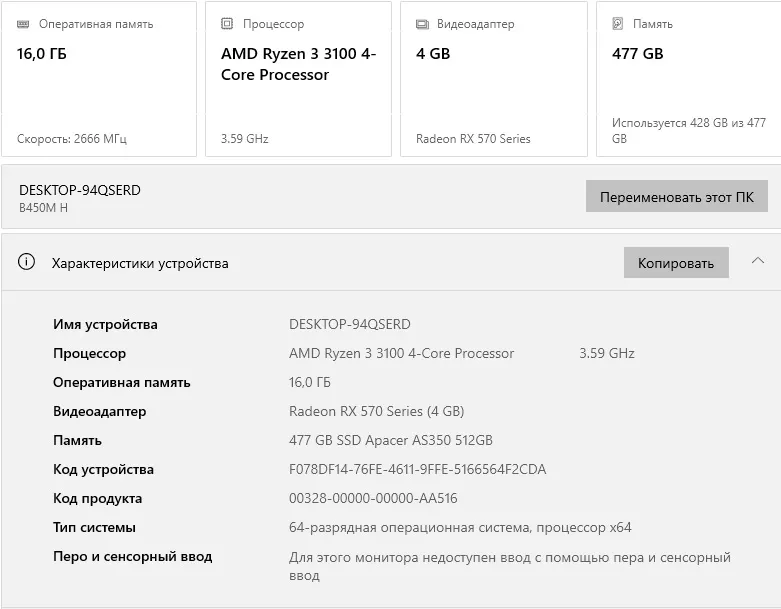Screen dimensions: 781x609
Task: Select Radeon RX 570 Series (4 GB) value
Action: [377, 411]
